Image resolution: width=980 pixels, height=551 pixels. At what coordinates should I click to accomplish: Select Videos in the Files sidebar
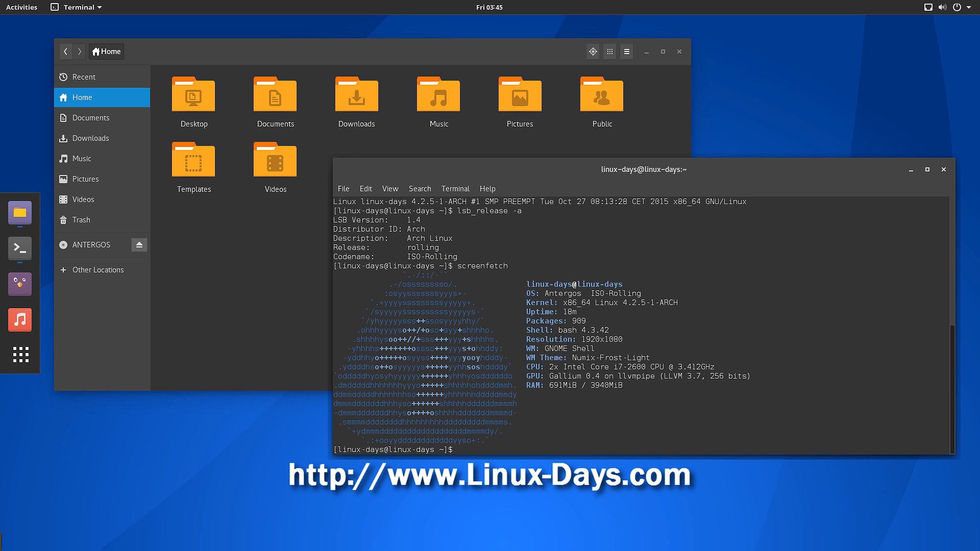[x=102, y=199]
